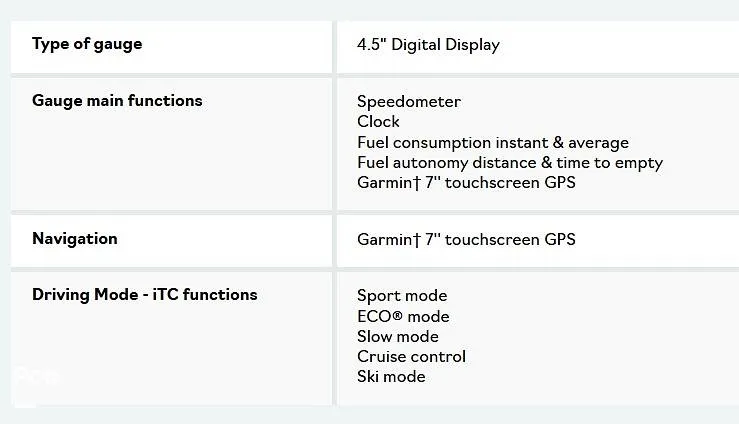The width and height of the screenshot is (739, 424).
Task: Select the Sport mode entry
Action: click(402, 296)
